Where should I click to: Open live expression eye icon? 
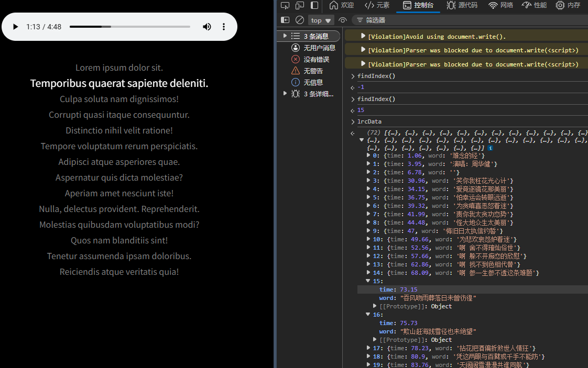coord(343,20)
